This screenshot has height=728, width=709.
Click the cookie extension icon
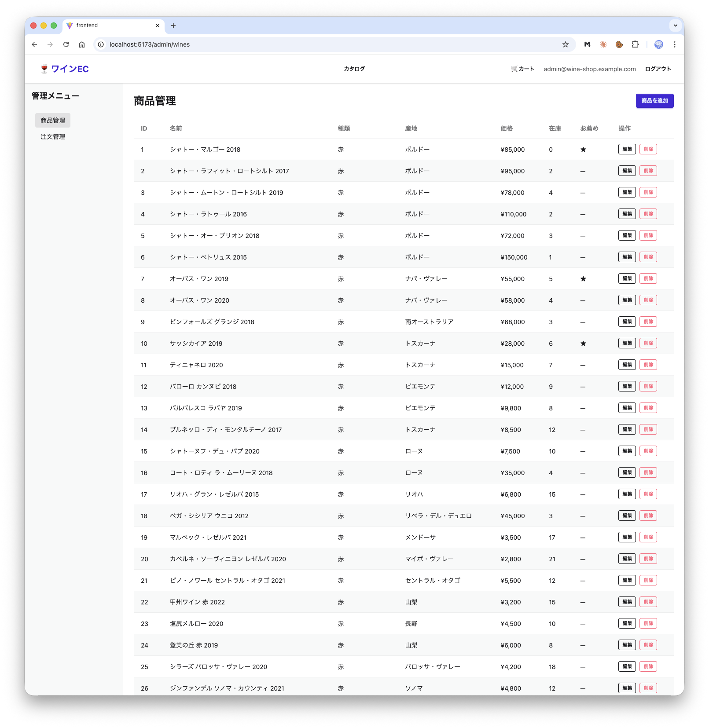click(619, 44)
